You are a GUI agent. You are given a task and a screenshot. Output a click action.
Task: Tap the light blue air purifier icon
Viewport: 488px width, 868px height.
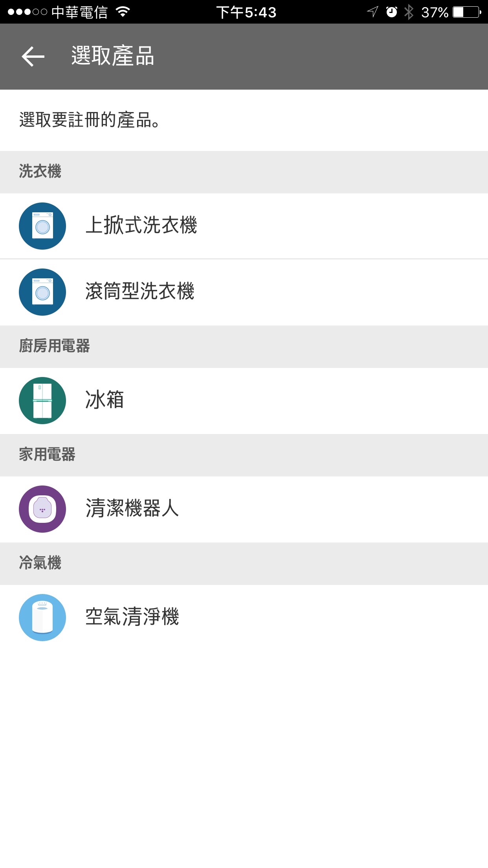tap(42, 618)
